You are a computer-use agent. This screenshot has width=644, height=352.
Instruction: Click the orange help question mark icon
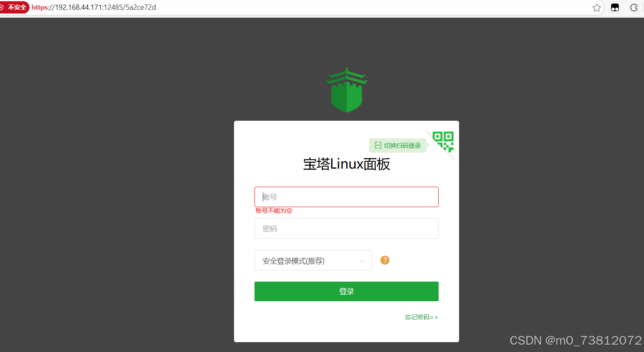point(385,260)
